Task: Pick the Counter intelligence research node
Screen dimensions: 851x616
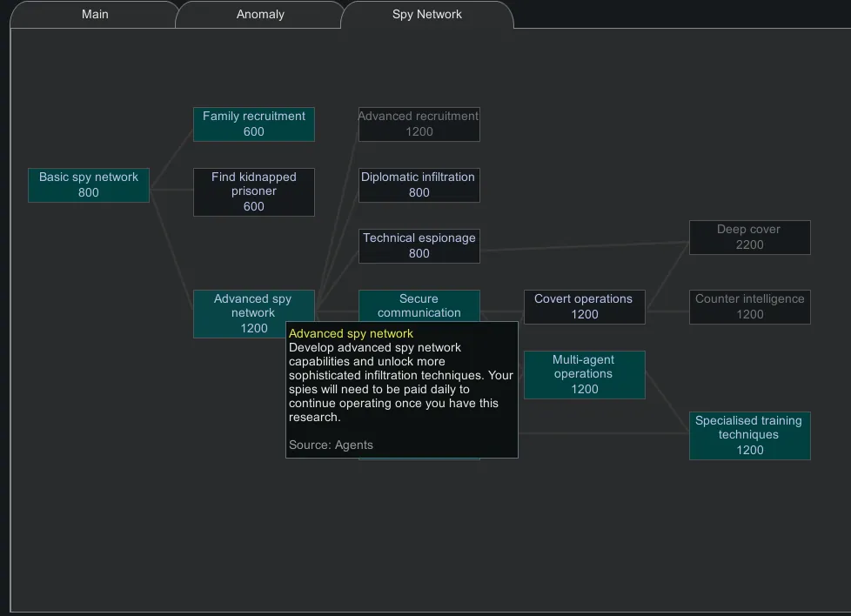Action: click(749, 307)
